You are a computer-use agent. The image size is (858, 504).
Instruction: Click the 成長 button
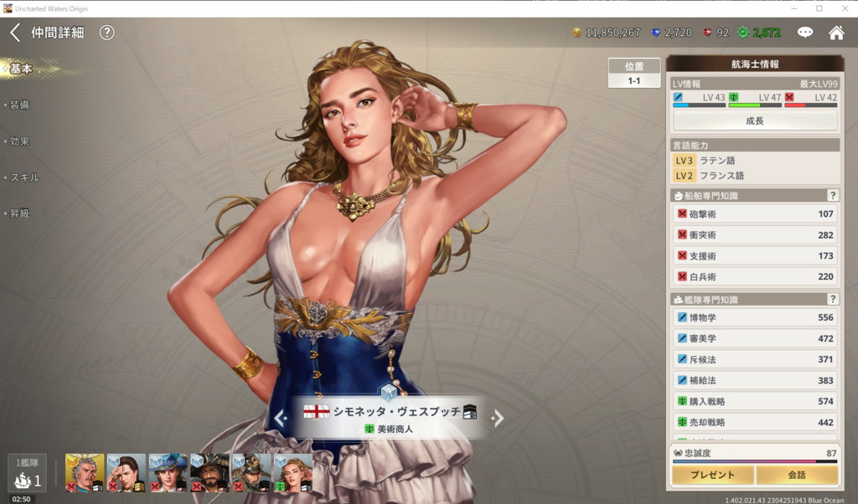pyautogui.click(x=755, y=121)
